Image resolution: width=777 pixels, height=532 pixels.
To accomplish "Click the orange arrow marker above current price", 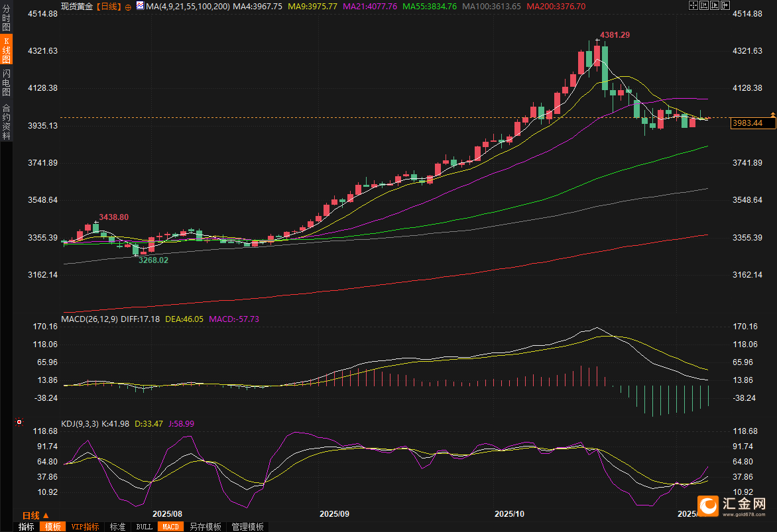I will click(x=772, y=115).
